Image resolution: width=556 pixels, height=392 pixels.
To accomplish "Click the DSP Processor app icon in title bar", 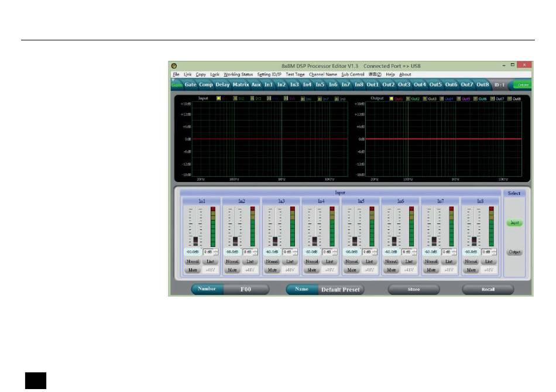I will (174, 66).
